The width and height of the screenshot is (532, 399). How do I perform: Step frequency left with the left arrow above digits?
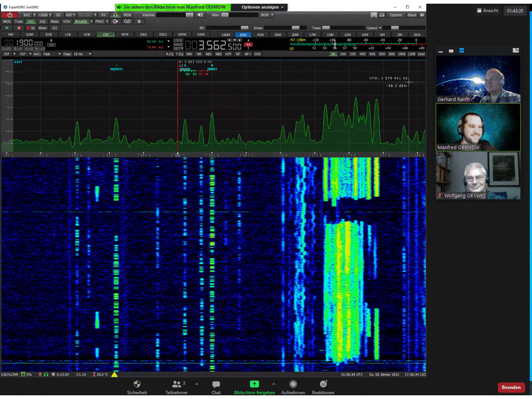click(x=229, y=40)
